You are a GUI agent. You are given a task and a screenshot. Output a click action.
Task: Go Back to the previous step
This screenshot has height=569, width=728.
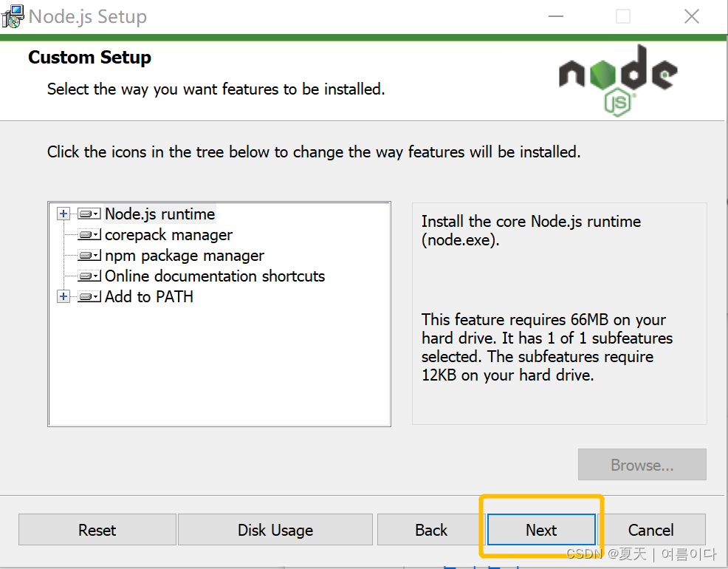[431, 530]
